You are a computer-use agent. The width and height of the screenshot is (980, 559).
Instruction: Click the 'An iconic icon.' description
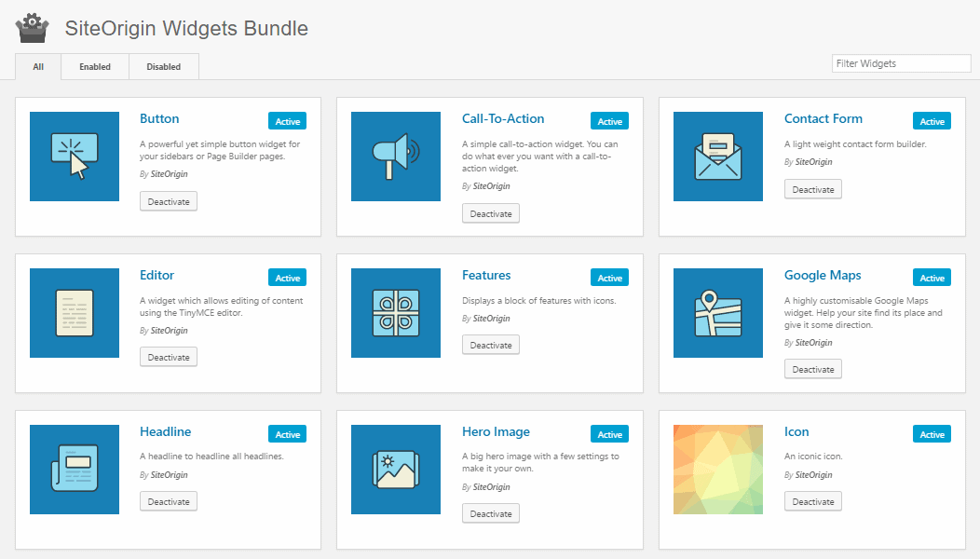click(814, 457)
